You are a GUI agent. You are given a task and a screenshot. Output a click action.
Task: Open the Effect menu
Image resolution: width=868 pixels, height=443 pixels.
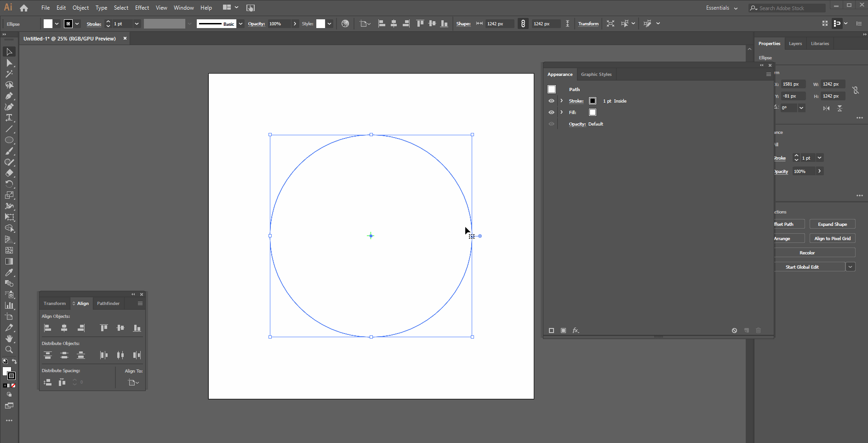click(x=142, y=8)
